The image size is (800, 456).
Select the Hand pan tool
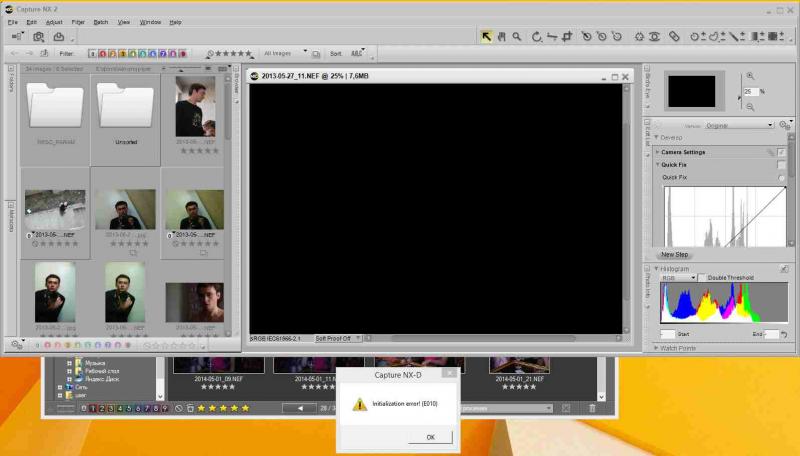pos(502,36)
